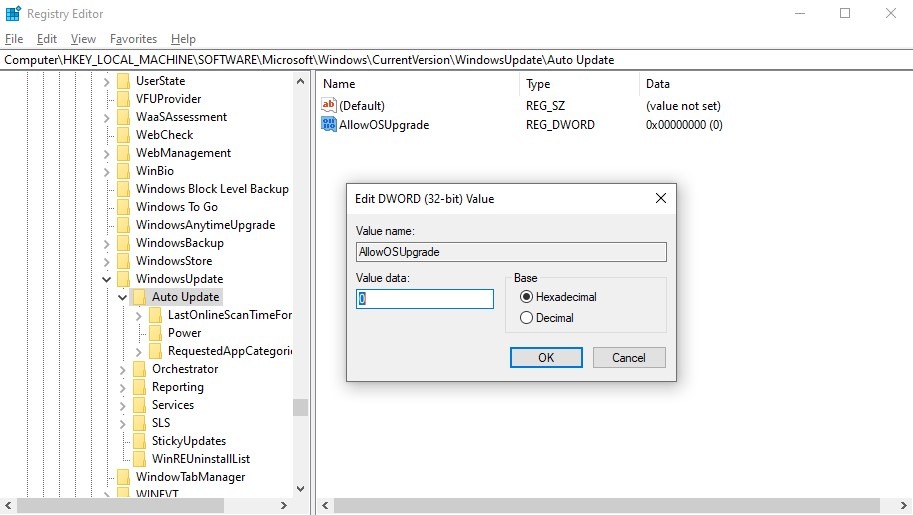Open the Help menu
The image size is (913, 515).
[183, 39]
